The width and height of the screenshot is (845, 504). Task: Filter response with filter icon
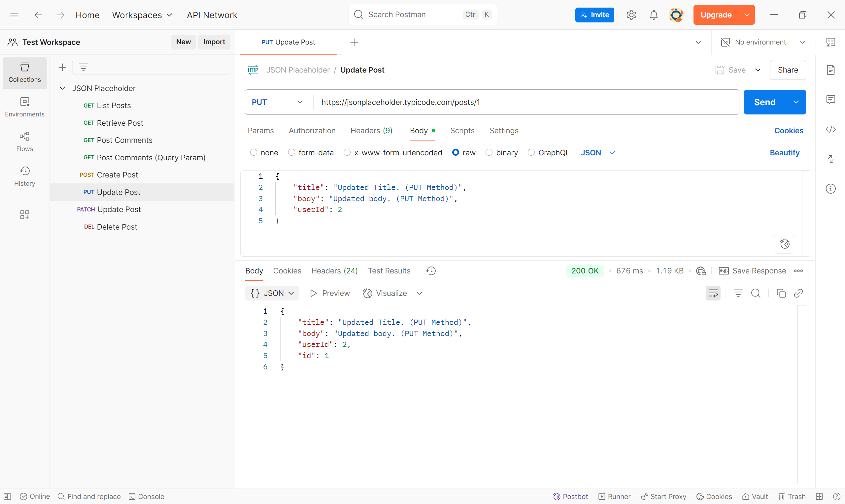coord(738,293)
